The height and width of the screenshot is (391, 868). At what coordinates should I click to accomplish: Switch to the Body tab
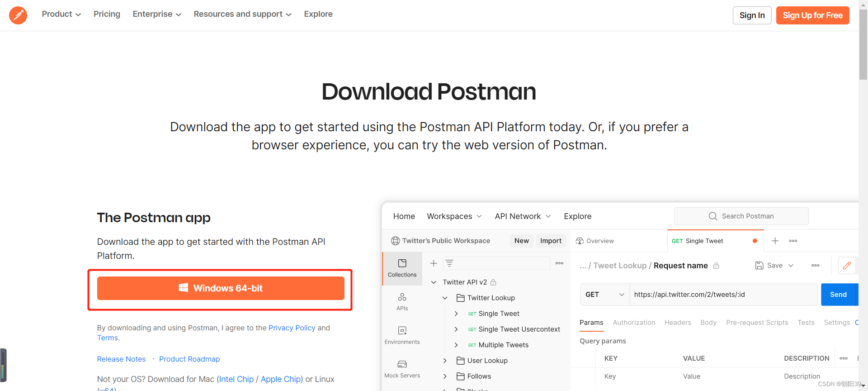pyautogui.click(x=708, y=322)
